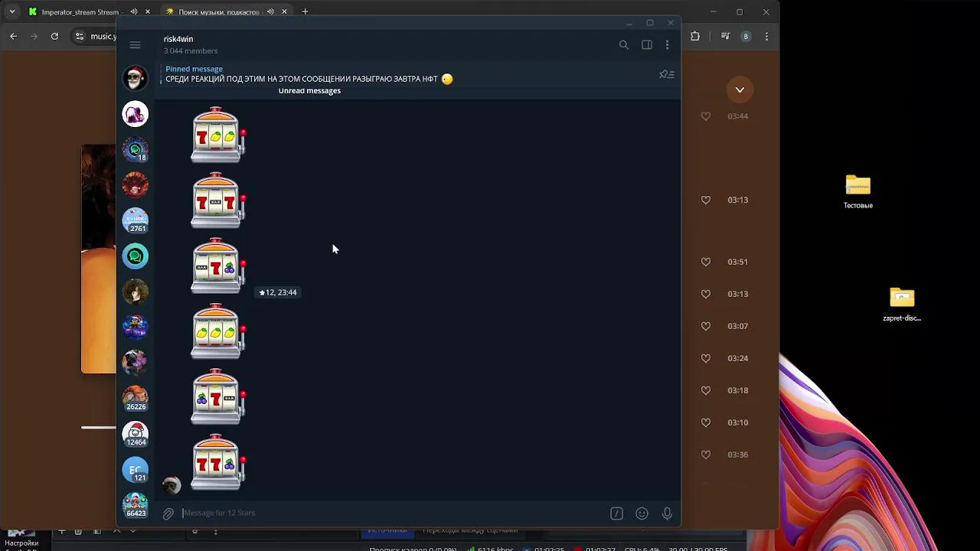The image size is (980, 551).
Task: Close the Imperator_stream Stream tab
Action: coord(148,11)
